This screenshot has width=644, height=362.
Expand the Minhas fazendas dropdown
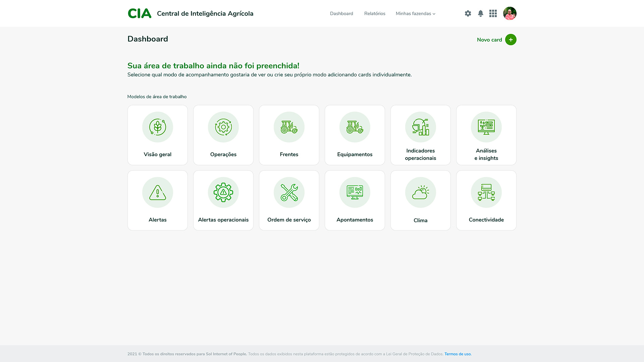click(415, 14)
